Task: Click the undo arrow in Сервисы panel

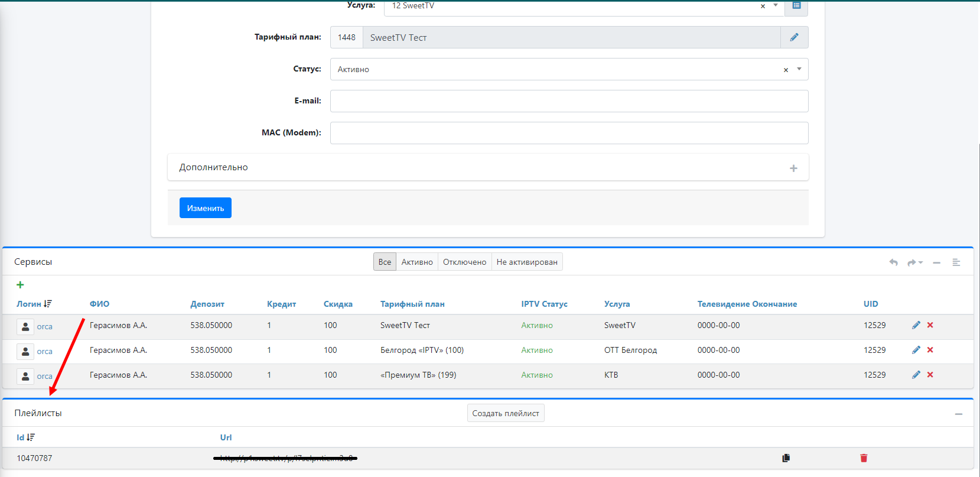Action: (893, 262)
